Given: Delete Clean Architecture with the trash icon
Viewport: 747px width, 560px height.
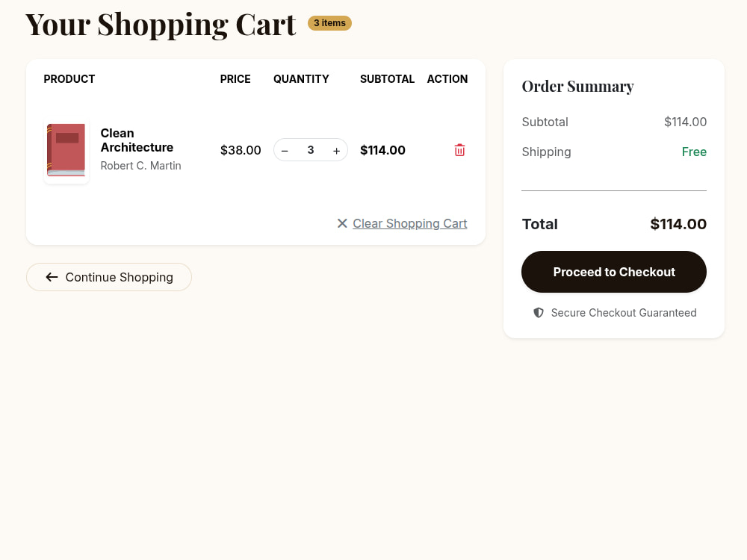Looking at the screenshot, I should pos(459,150).
